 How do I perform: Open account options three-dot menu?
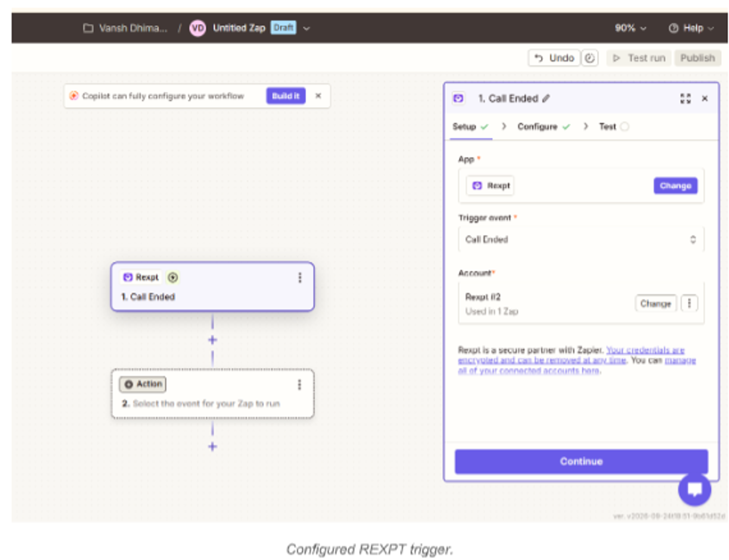click(689, 303)
